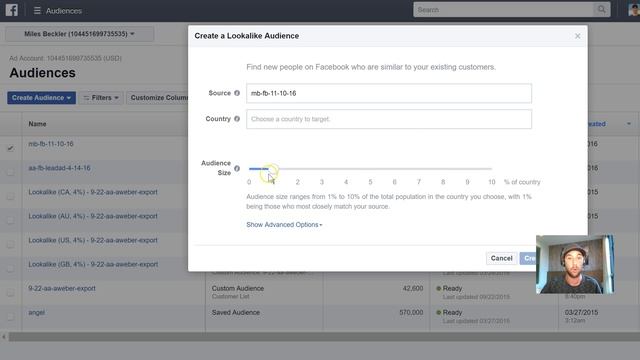Open the Miles Beckler account dropdown
The image size is (640, 360).
tap(80, 34)
